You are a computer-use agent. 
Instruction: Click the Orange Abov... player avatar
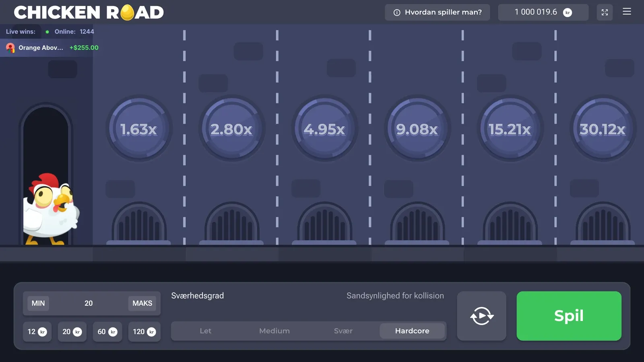(x=10, y=48)
